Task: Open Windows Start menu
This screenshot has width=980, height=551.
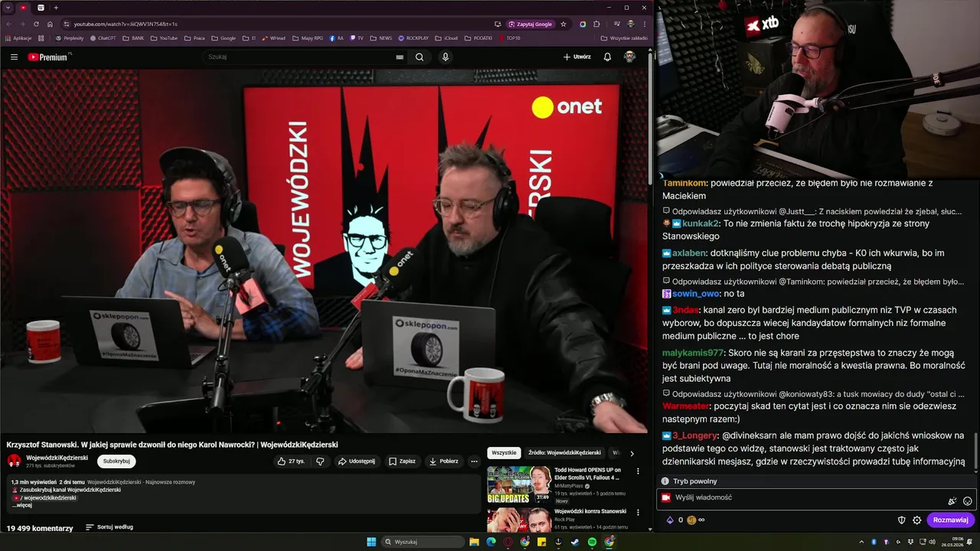Action: tap(371, 542)
